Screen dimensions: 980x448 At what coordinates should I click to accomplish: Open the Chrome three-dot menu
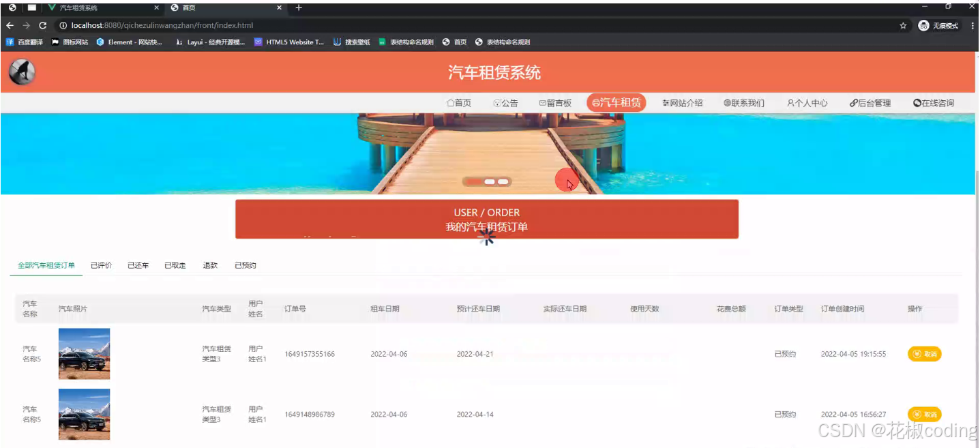tap(972, 25)
